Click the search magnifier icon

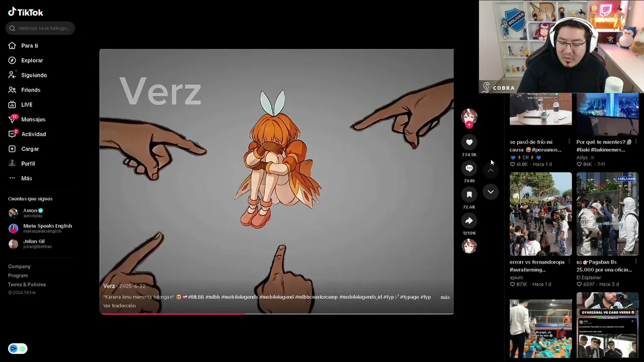point(12,28)
